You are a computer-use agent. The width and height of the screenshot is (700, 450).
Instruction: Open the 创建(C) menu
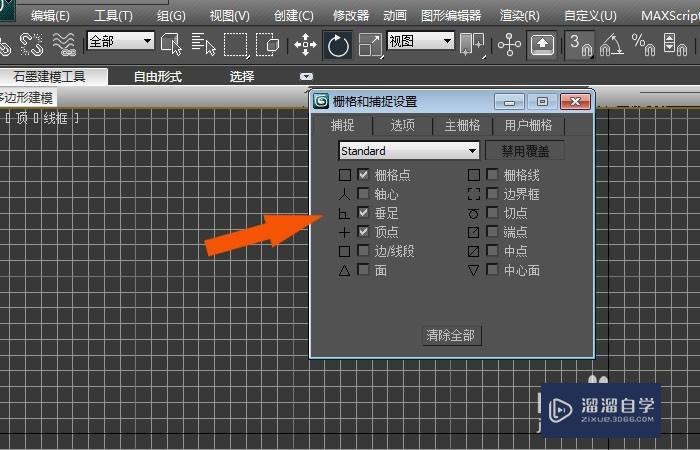(294, 16)
